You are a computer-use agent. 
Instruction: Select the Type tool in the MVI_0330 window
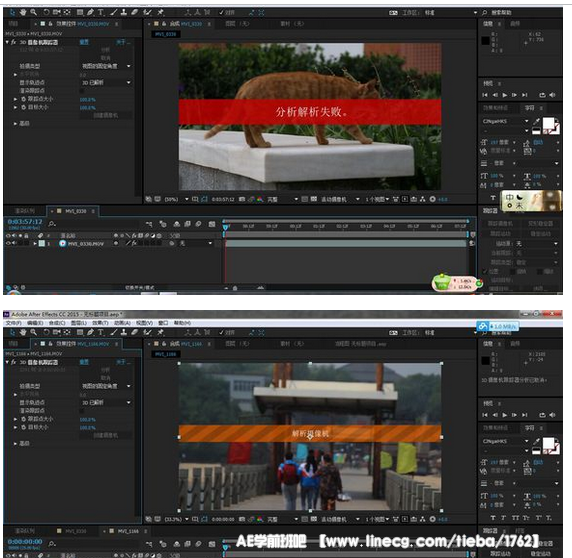pyautogui.click(x=101, y=12)
